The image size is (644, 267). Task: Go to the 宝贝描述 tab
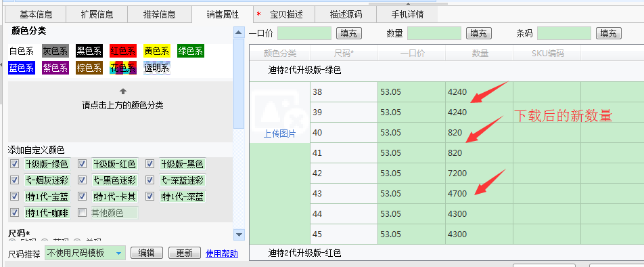tap(284, 15)
